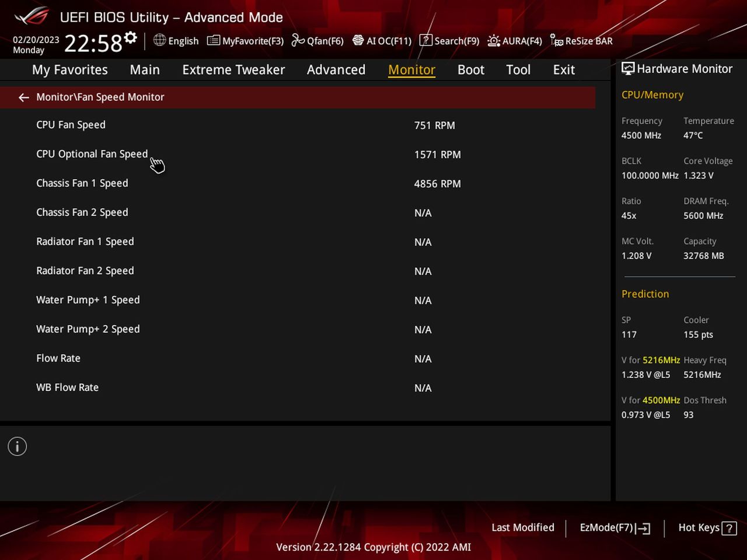The height and width of the screenshot is (560, 747).
Task: Click the version copyright text
Action: 373,547
